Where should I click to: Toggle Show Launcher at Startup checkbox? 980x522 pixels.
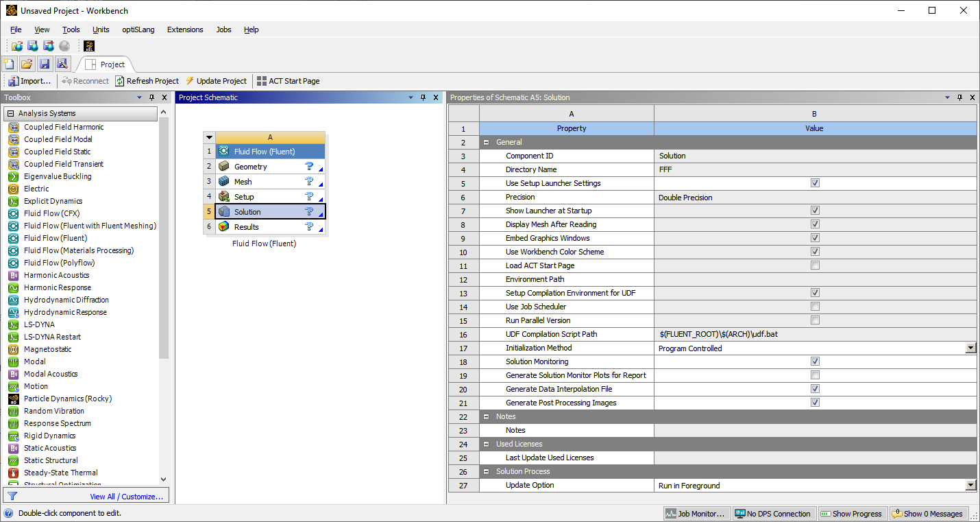tap(815, 211)
